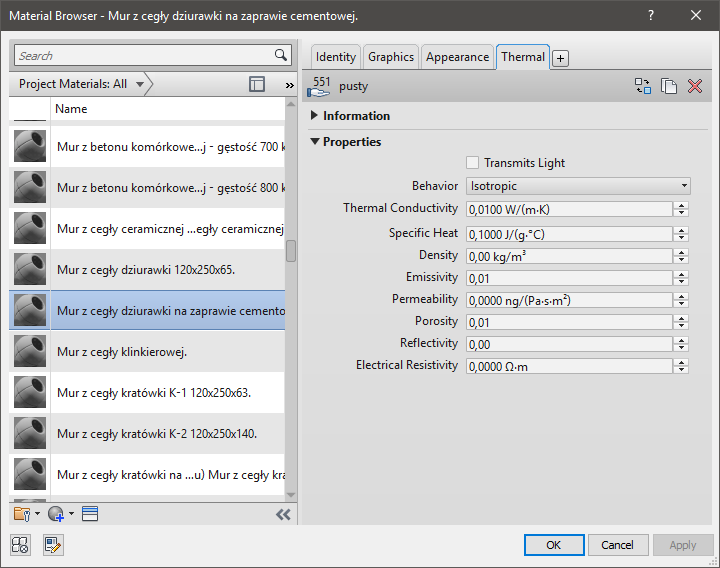Click the thermal asset hand icon with 551
The width and height of the screenshot is (720, 568).
pos(319,86)
